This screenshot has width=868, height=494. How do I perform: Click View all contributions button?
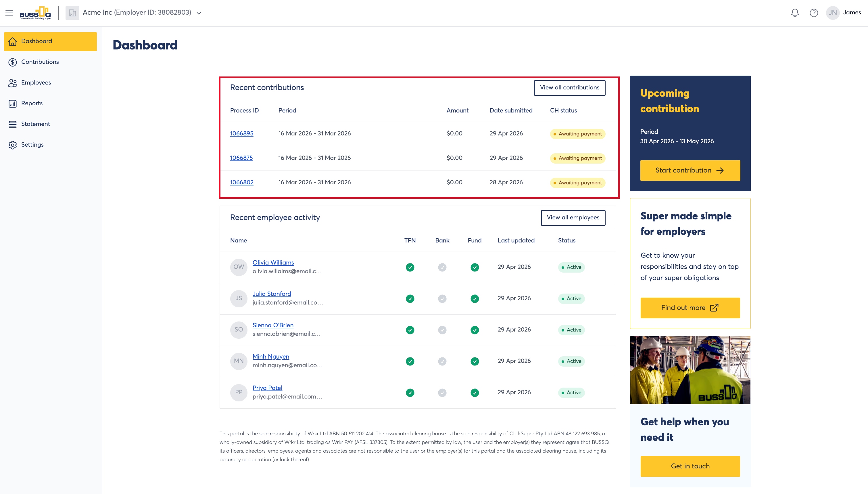coord(570,88)
